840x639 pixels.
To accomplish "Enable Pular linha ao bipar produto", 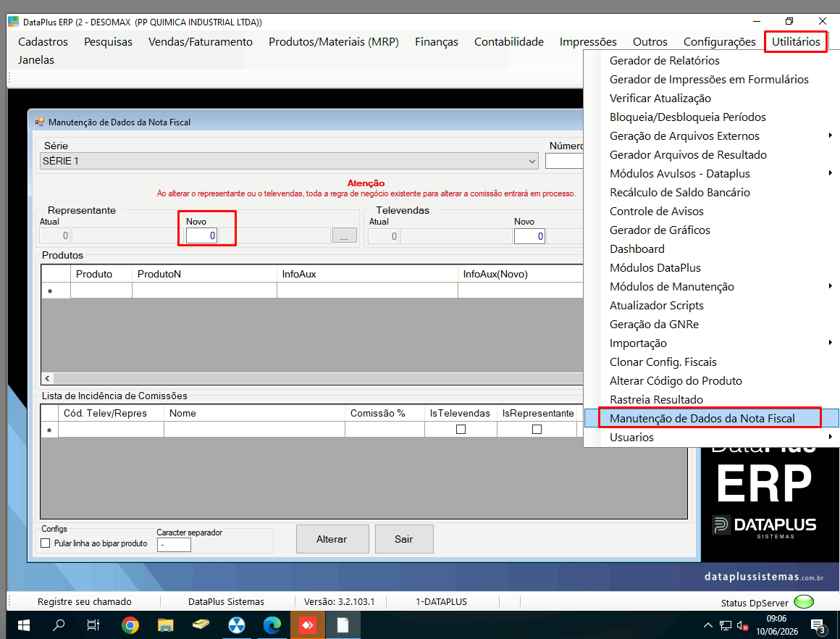I will 46,543.
